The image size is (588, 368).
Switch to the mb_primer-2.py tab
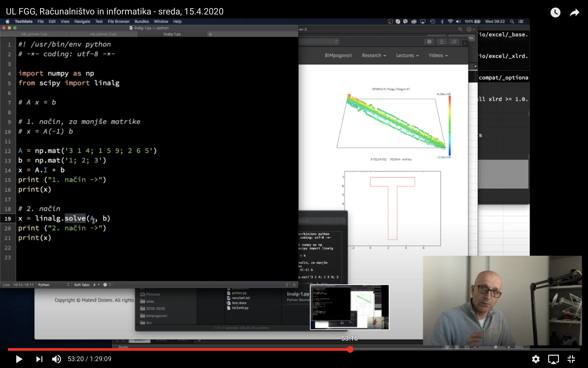103,34
